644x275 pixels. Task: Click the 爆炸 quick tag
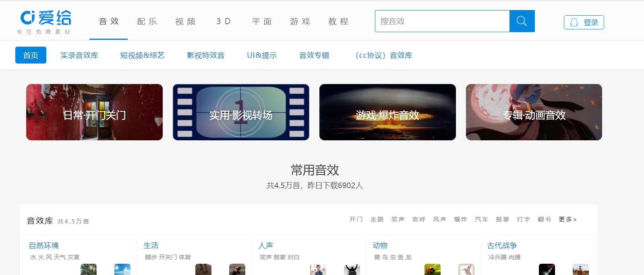(461, 220)
